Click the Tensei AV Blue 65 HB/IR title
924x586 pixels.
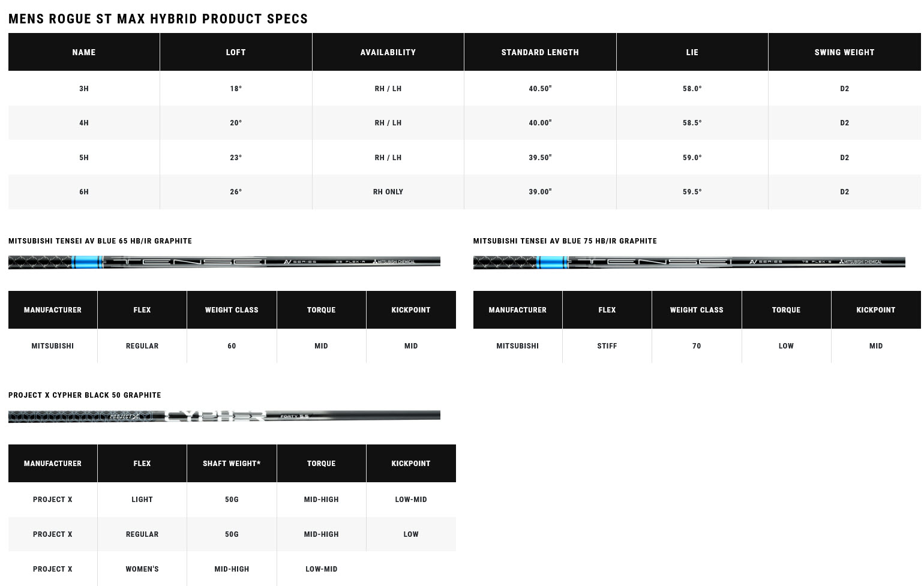pos(100,241)
